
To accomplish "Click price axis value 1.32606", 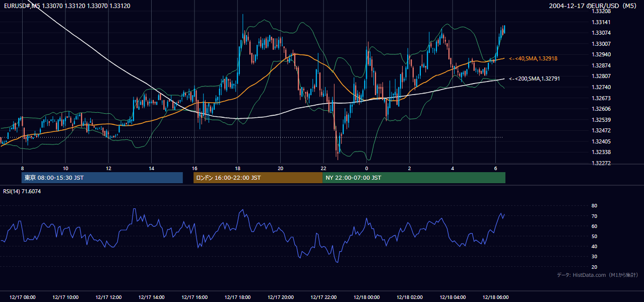I will [x=601, y=109].
